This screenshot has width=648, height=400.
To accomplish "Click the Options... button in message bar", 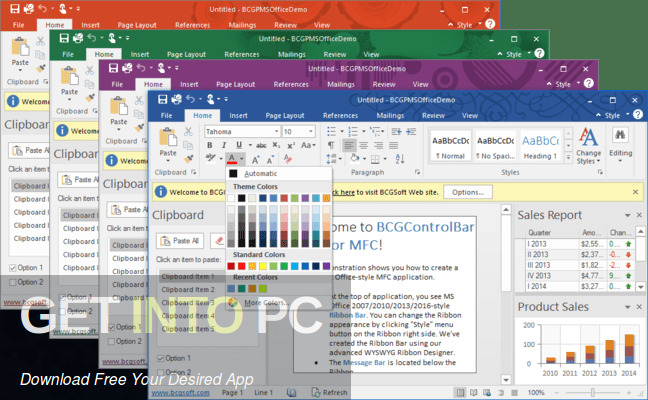I will [468, 192].
